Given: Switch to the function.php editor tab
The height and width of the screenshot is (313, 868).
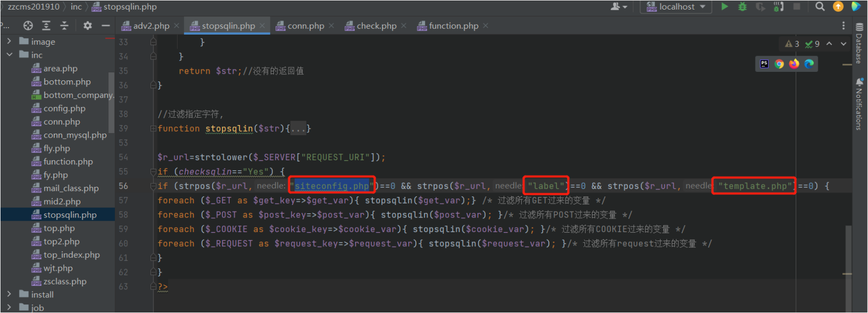Looking at the screenshot, I should coord(453,26).
